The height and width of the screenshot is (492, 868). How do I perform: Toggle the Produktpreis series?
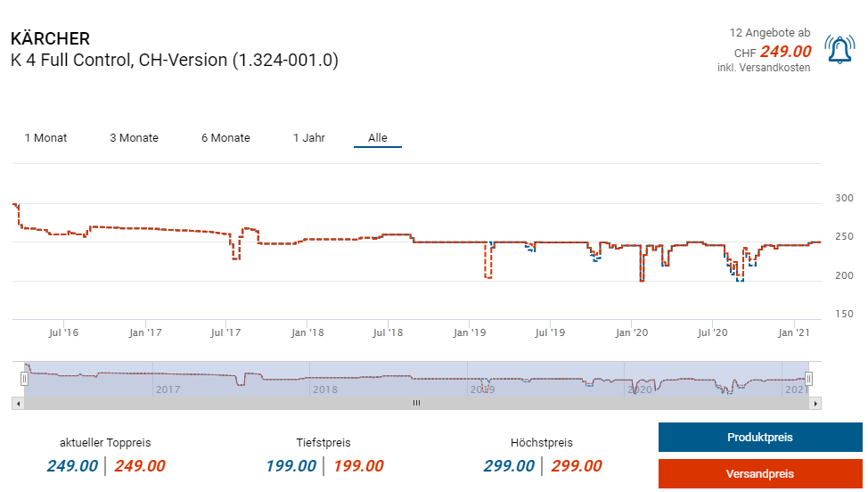760,438
